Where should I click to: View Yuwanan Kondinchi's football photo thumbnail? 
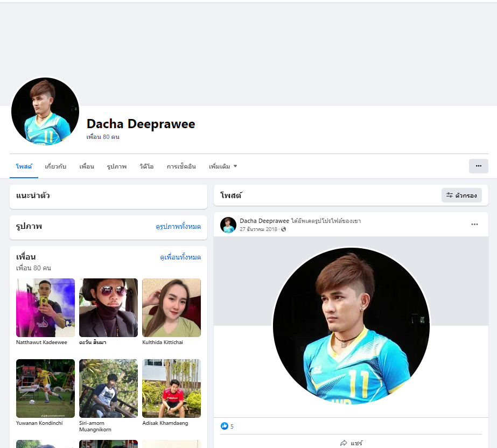coord(45,388)
